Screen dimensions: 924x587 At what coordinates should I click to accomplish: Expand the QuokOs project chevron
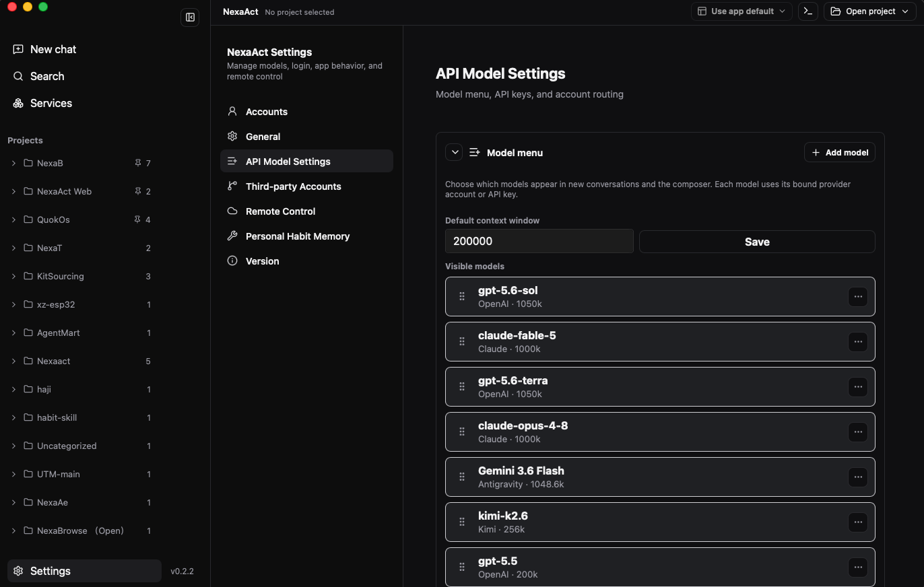point(13,219)
